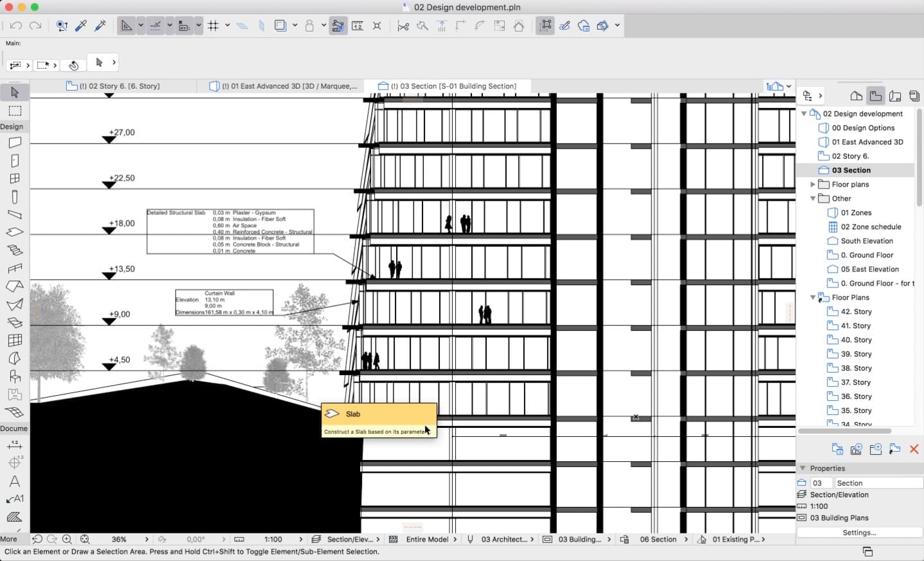
Task: Switch to the 01 East Advanced 3D tab
Action: click(x=284, y=86)
